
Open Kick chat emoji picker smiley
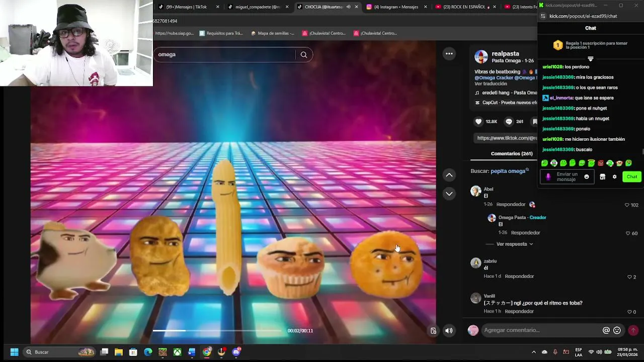[x=587, y=177]
